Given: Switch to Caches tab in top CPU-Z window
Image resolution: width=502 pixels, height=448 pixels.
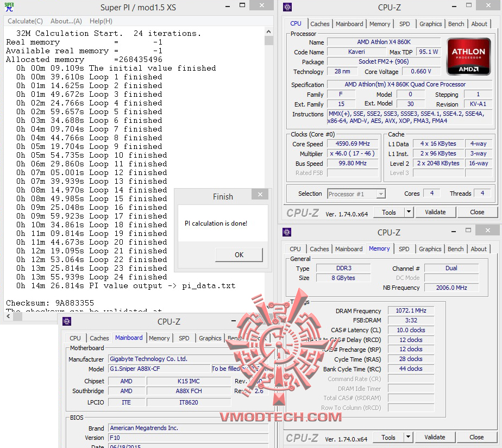Looking at the screenshot, I should (x=319, y=24).
